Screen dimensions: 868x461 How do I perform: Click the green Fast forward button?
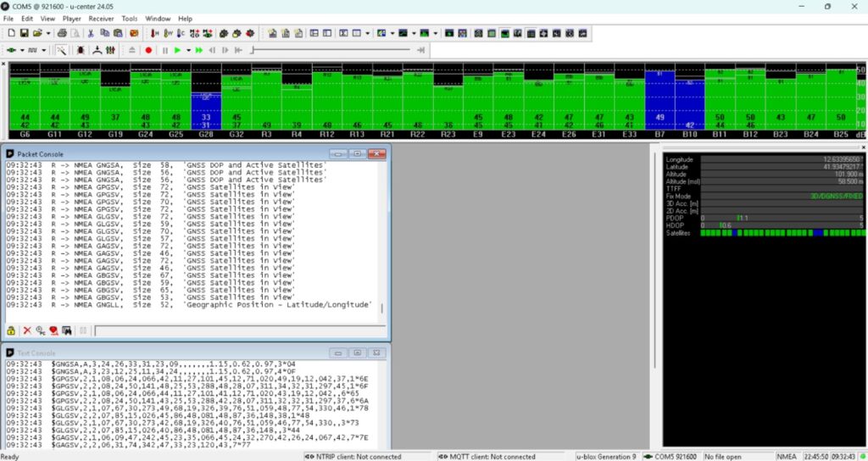click(198, 50)
